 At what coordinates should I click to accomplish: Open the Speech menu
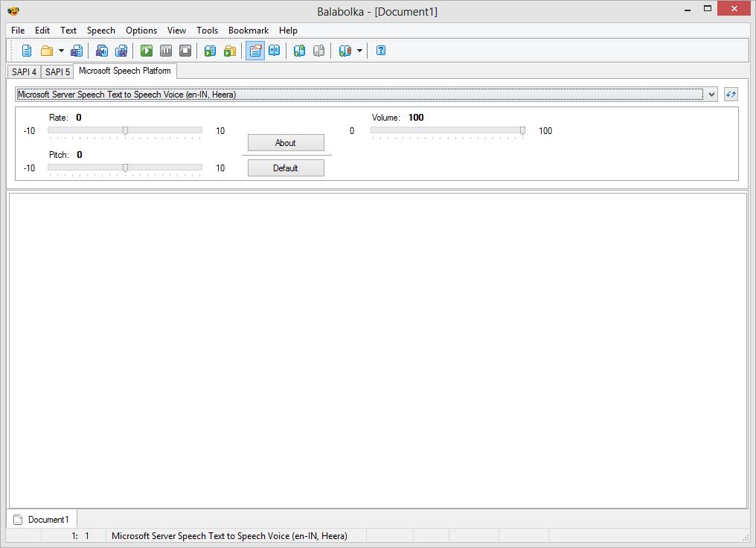tap(101, 31)
